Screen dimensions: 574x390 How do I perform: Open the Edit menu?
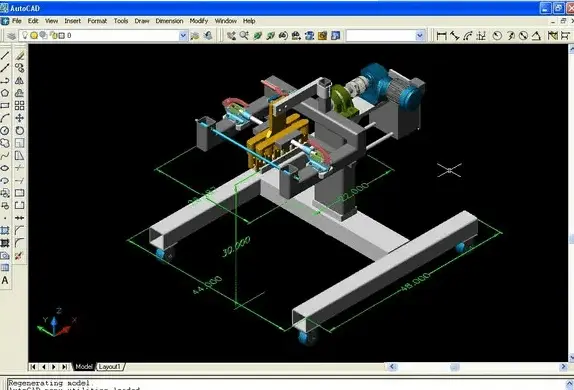pos(33,21)
